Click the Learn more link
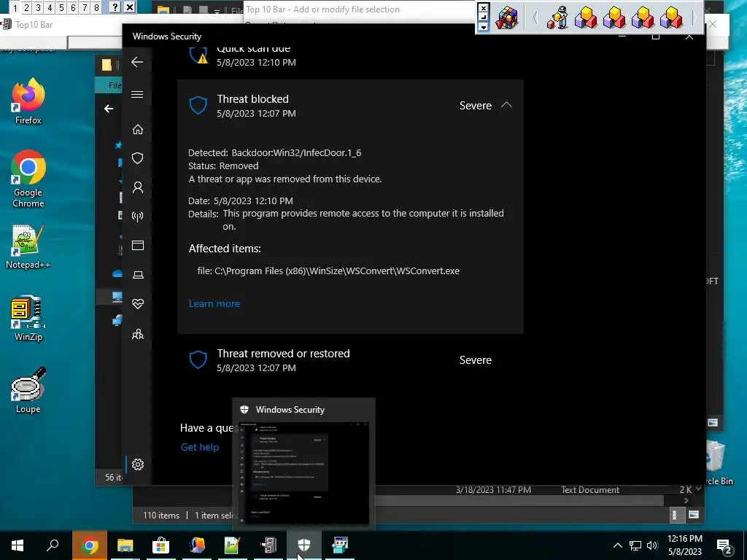This screenshot has height=560, width=747. (x=214, y=304)
